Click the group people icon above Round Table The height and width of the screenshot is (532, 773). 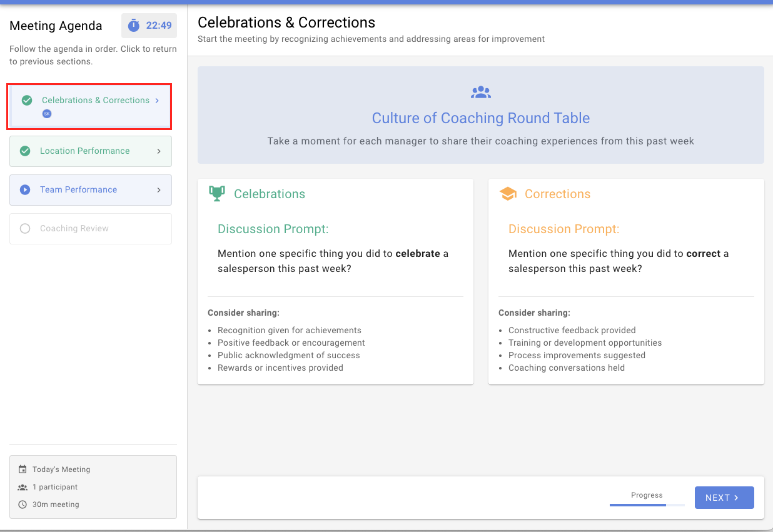pyautogui.click(x=481, y=93)
